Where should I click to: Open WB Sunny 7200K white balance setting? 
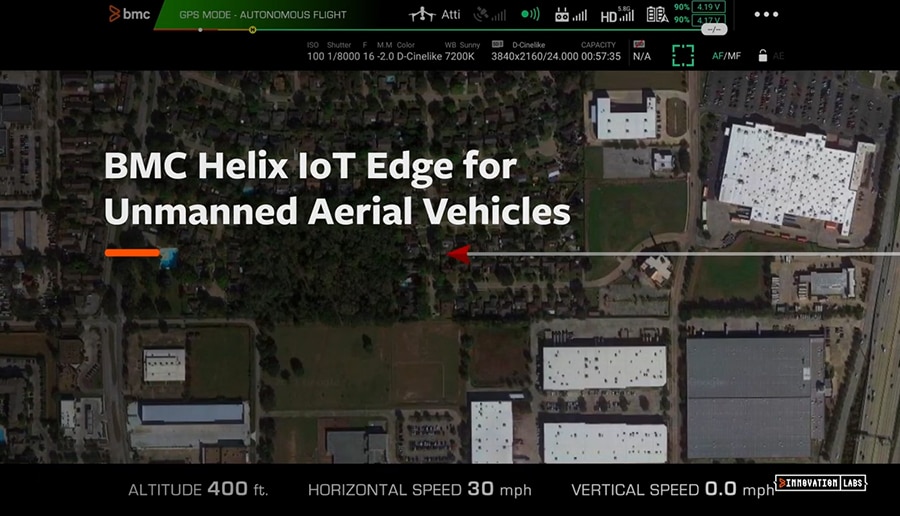460,51
